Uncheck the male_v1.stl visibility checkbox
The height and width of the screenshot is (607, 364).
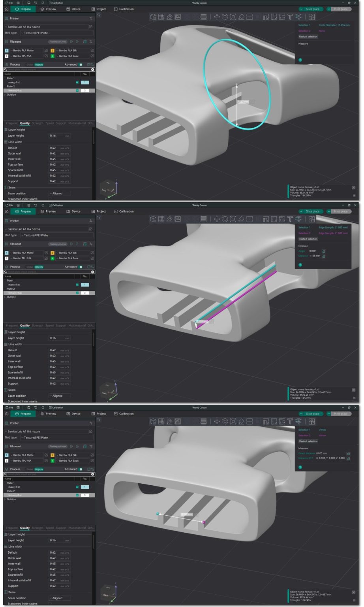pyautogui.click(x=77, y=83)
